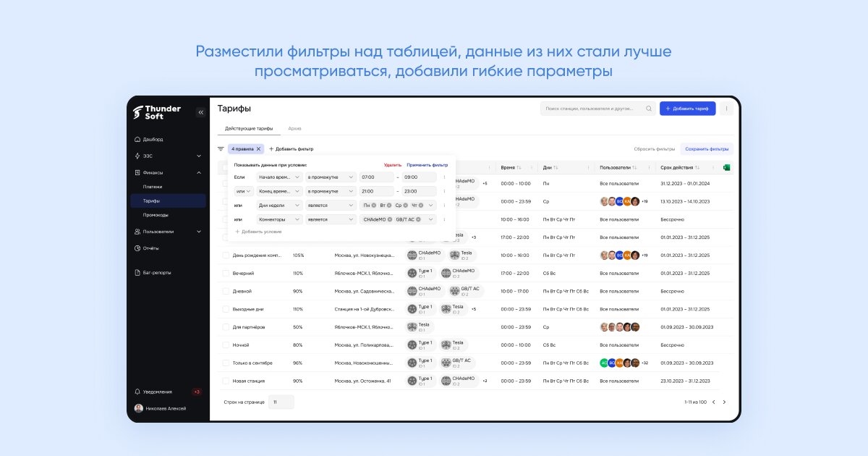Export the table via the Excel icon
868x456 pixels.
point(726,167)
